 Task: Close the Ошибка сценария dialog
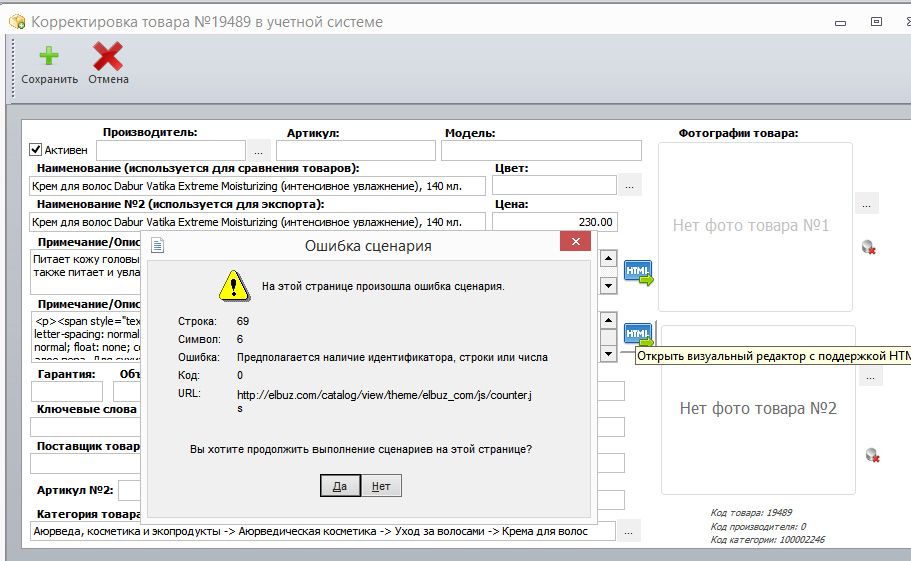coord(575,241)
